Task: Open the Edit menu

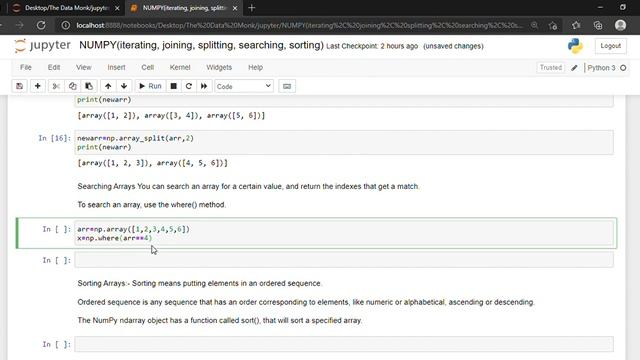Action: pos(54,67)
